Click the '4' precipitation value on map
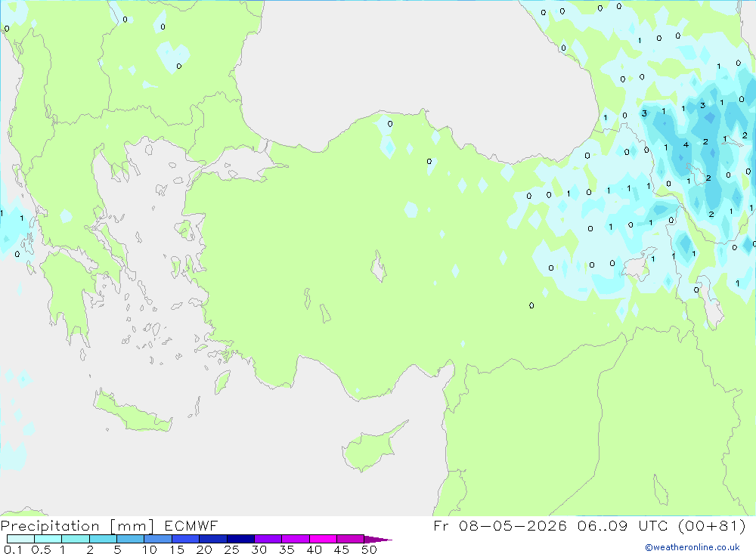This screenshot has width=756, height=554. [x=686, y=144]
